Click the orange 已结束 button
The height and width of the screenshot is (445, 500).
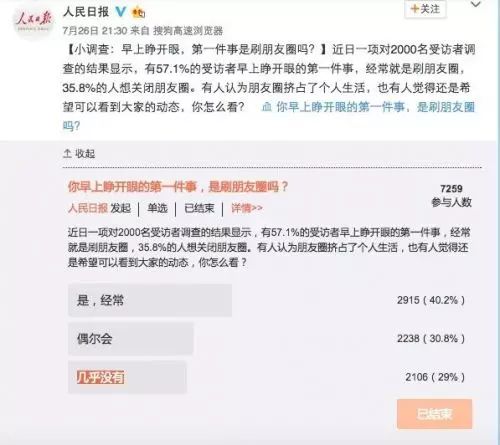[434, 414]
